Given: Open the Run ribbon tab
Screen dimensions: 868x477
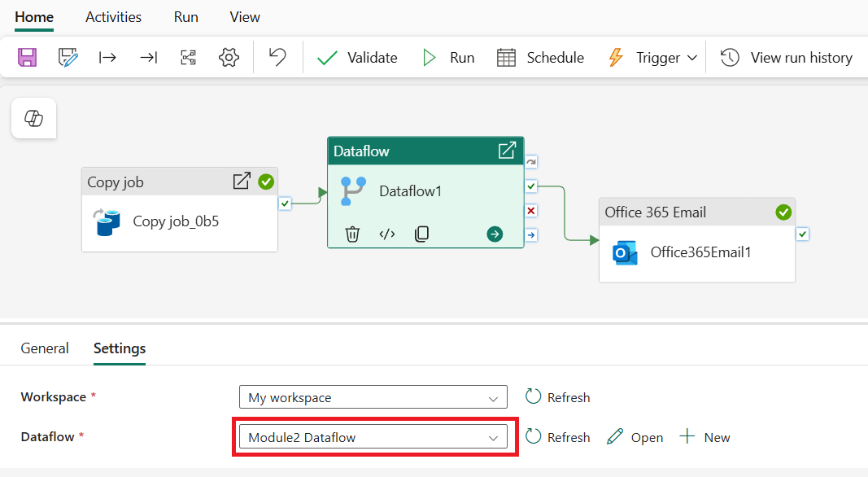Looking at the screenshot, I should [x=186, y=17].
